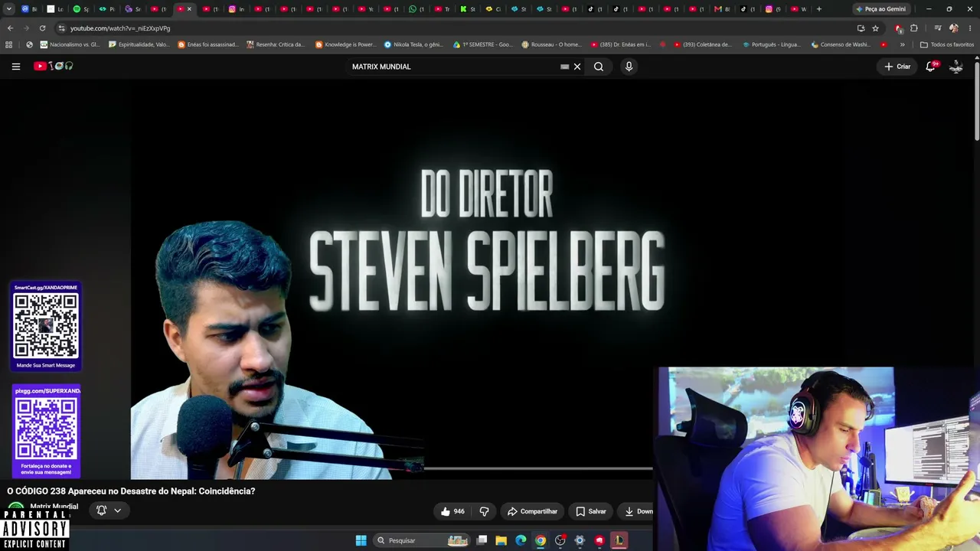Open the on-screen keyboard in search box
The height and width of the screenshot is (551, 980).
pyautogui.click(x=564, y=67)
